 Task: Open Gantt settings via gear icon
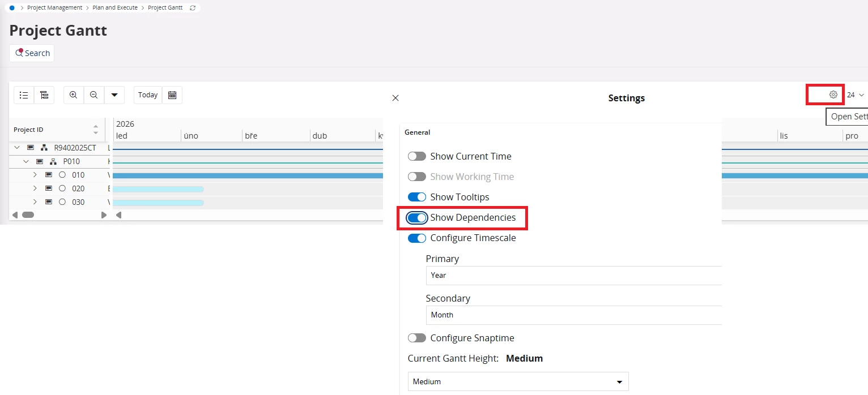pos(833,95)
